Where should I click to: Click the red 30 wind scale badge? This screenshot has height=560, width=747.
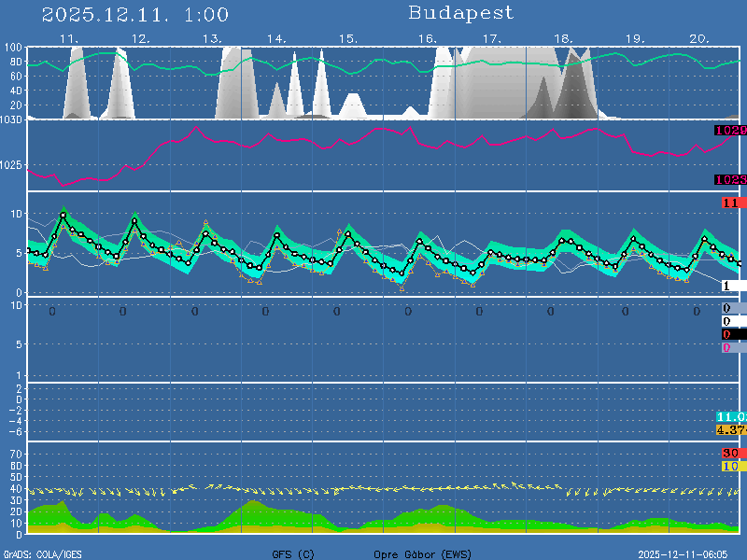coord(730,453)
